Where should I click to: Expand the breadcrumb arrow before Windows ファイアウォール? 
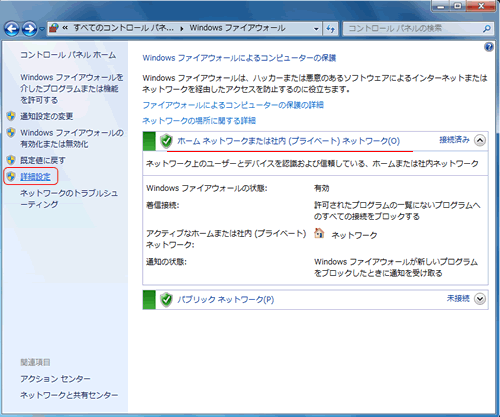pyautogui.click(x=182, y=29)
